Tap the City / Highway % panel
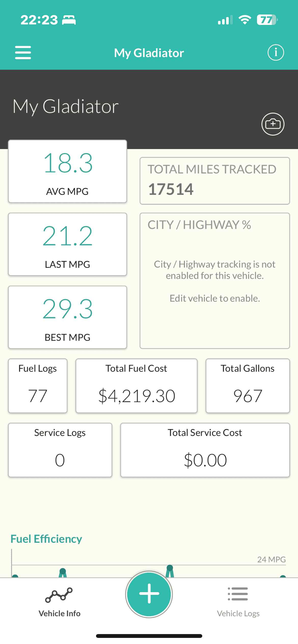 215,281
